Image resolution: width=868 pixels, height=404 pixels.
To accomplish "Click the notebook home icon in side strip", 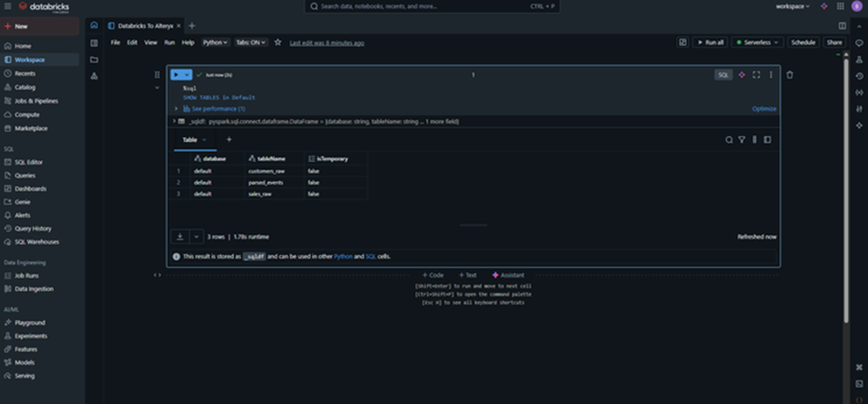I will tap(94, 25).
